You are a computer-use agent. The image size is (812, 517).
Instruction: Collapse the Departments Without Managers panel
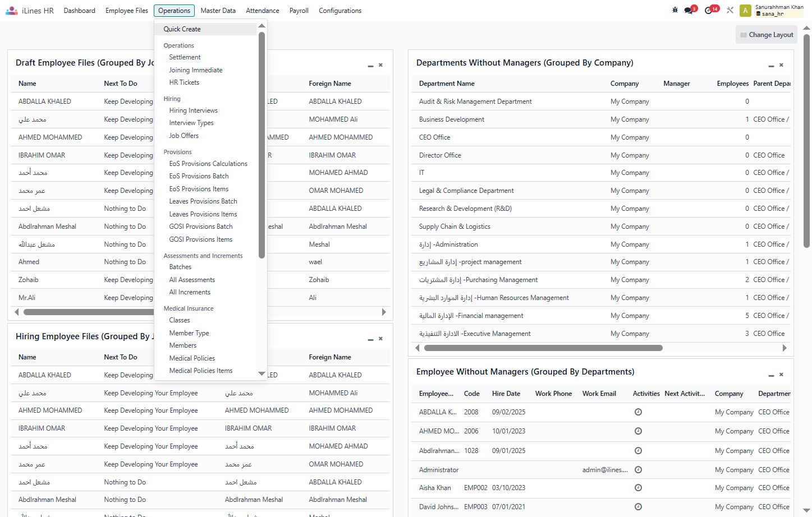tap(771, 66)
